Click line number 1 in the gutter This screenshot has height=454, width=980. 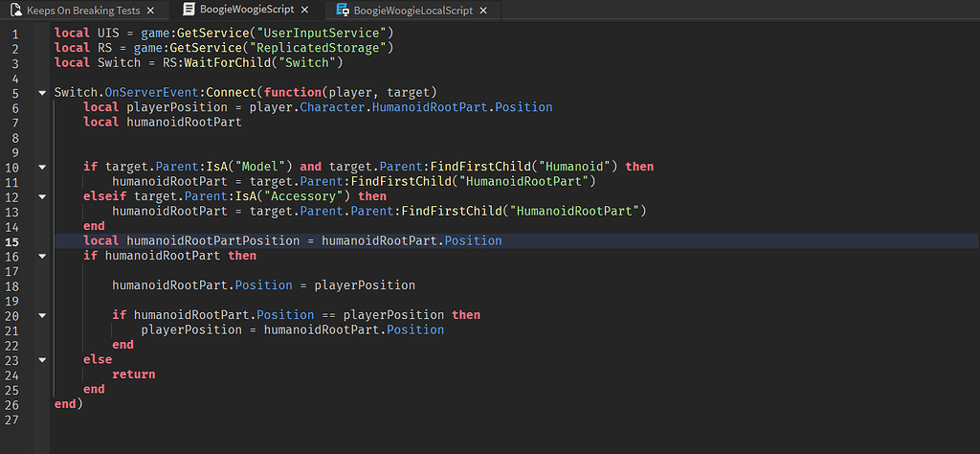tap(14, 34)
